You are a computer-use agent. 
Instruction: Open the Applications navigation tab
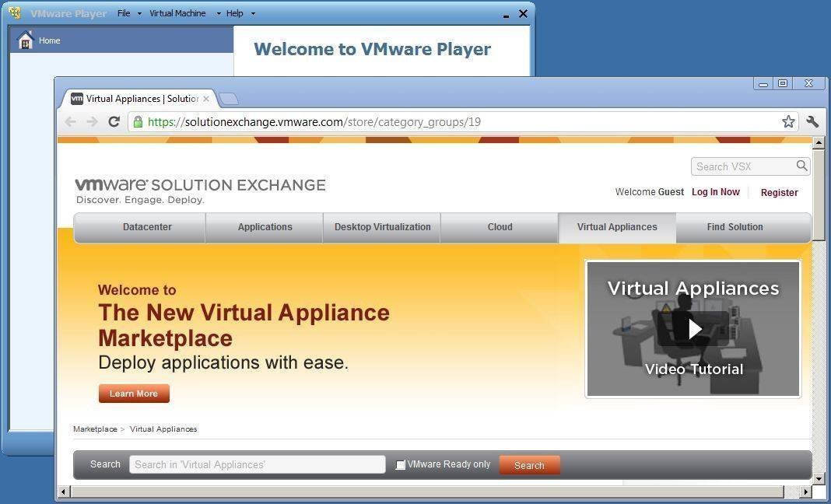pos(265,227)
